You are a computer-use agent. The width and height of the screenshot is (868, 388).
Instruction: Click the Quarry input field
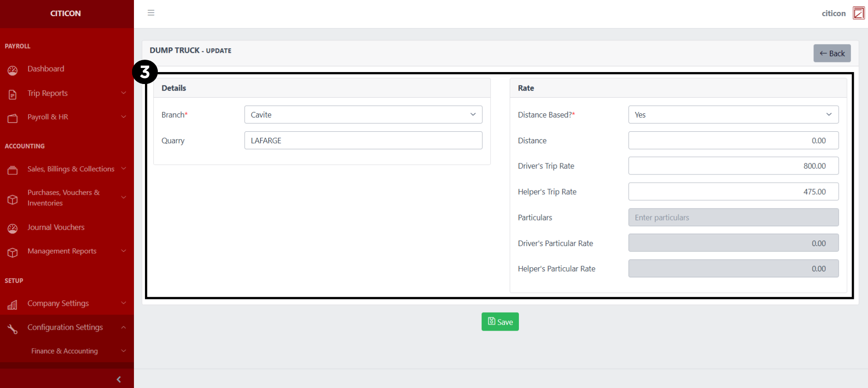pyautogui.click(x=363, y=141)
